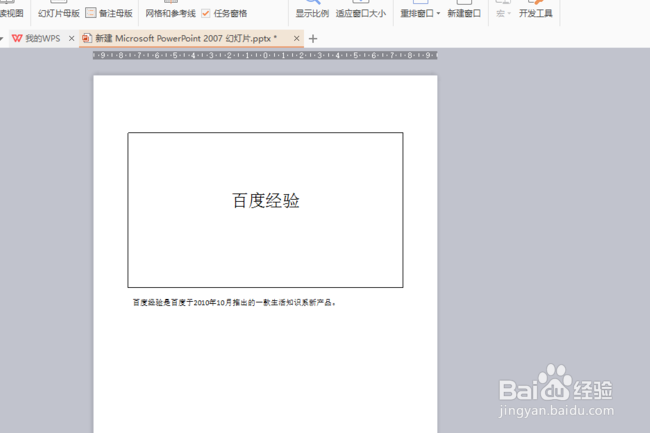Click the notes text 百度经验是百度于2010年10月推出的
Viewport: 650px width, 433px height.
coord(234,302)
